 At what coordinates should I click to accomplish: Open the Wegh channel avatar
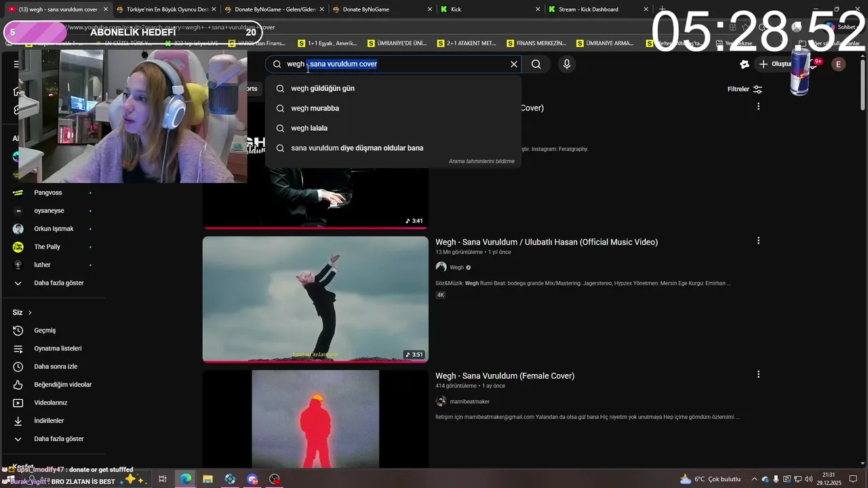pos(441,267)
